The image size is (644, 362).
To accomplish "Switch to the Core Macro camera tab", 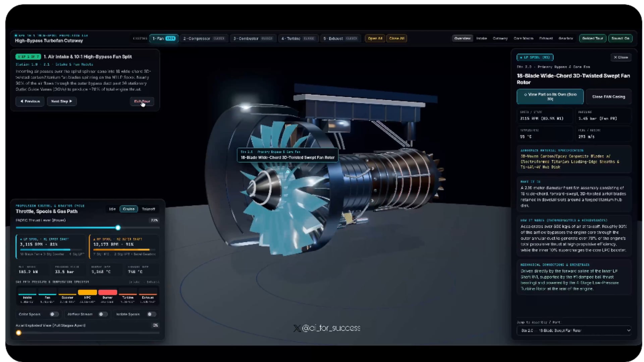I will pyautogui.click(x=523, y=39).
